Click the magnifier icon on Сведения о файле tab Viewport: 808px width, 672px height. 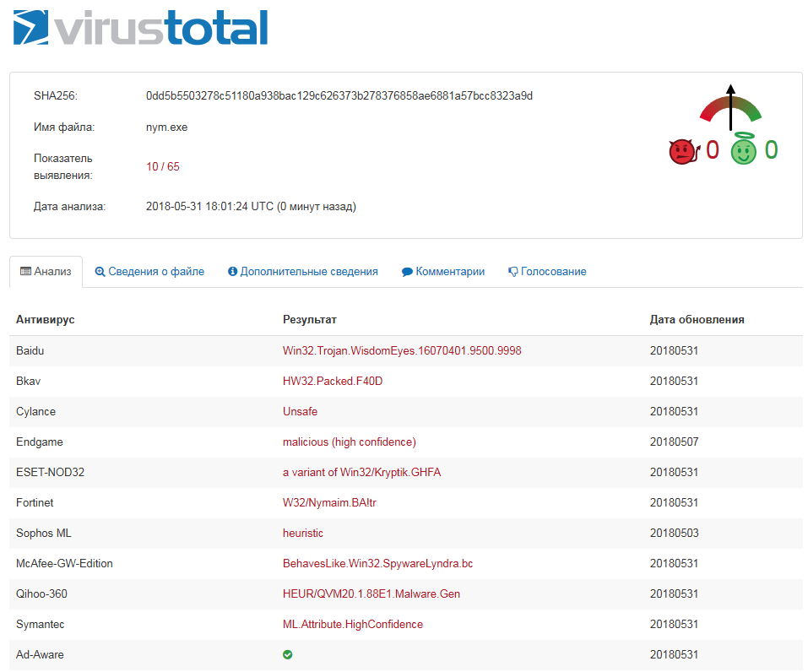[100, 272]
